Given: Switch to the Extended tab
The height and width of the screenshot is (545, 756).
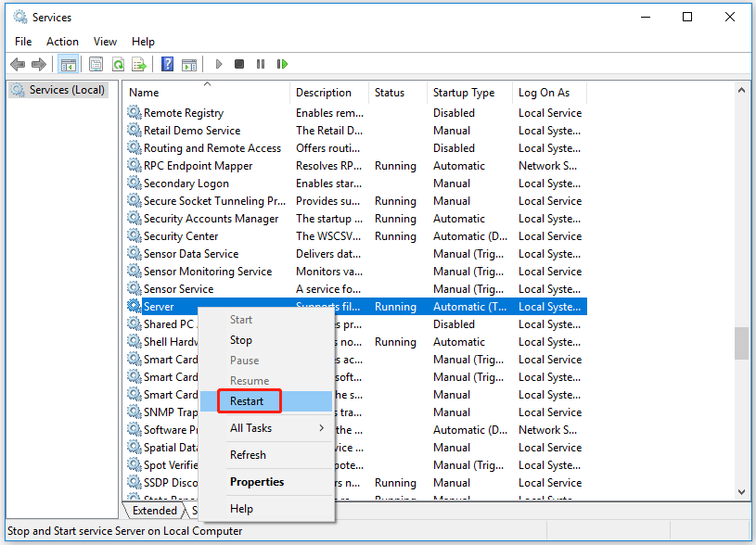Looking at the screenshot, I should pyautogui.click(x=155, y=511).
